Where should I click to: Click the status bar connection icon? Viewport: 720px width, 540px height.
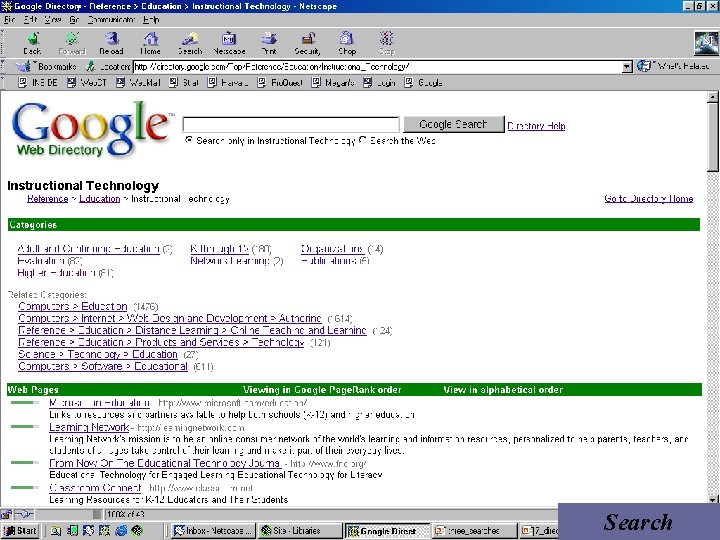24,514
